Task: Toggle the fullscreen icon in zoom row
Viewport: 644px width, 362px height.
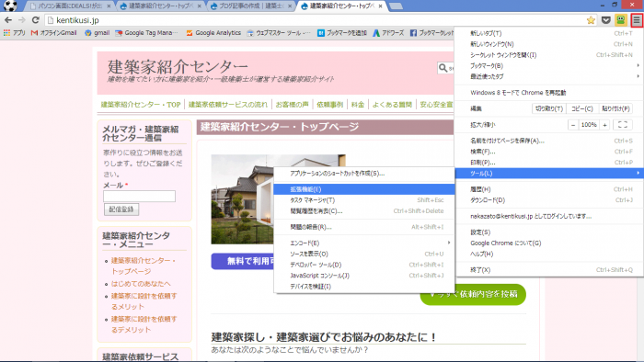Action: 622,125
